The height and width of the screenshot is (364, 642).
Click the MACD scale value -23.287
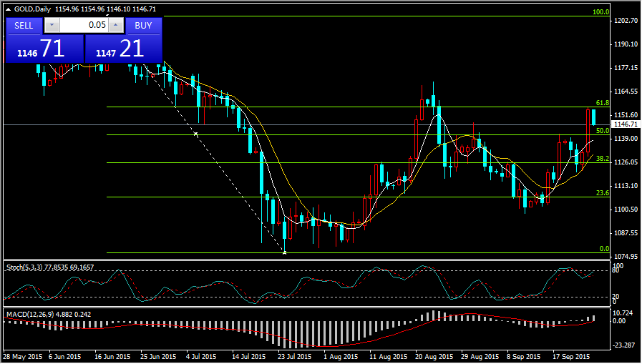point(623,345)
